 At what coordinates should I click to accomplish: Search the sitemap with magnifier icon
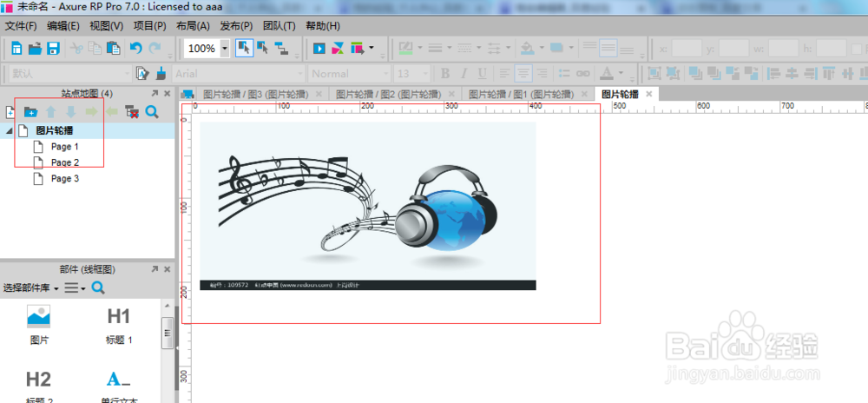[152, 112]
